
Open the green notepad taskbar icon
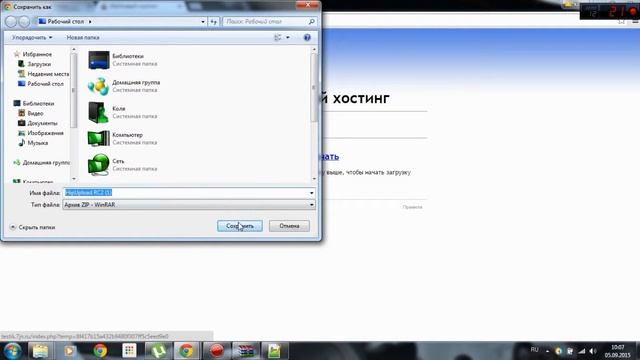pos(274,351)
